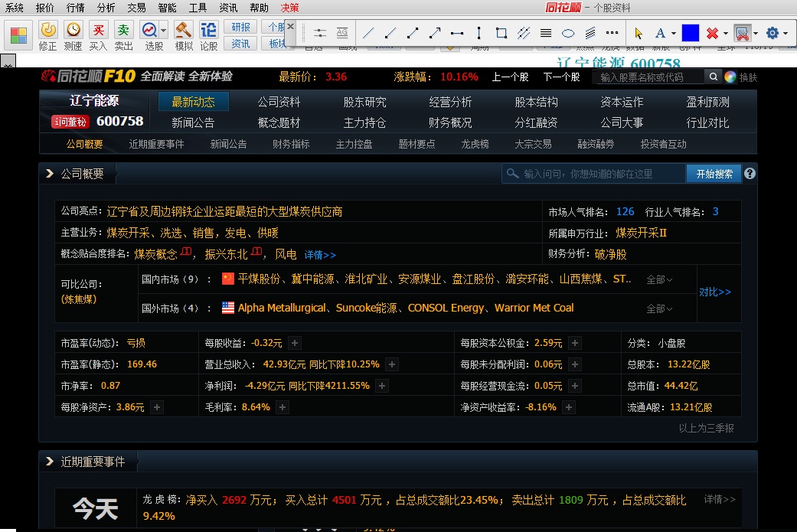
Task: Expand 全部 for 国外市场 comparable companies
Action: (x=659, y=308)
